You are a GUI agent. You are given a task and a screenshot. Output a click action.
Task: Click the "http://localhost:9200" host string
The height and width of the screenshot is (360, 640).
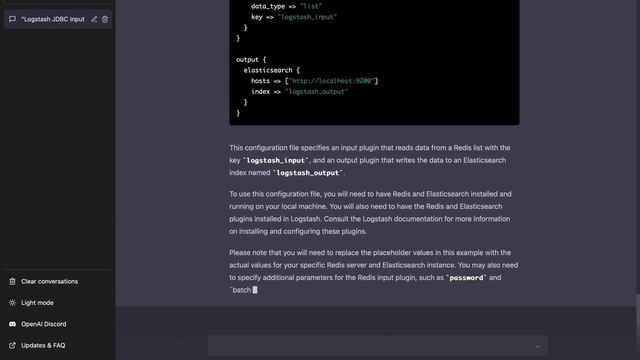click(x=331, y=81)
